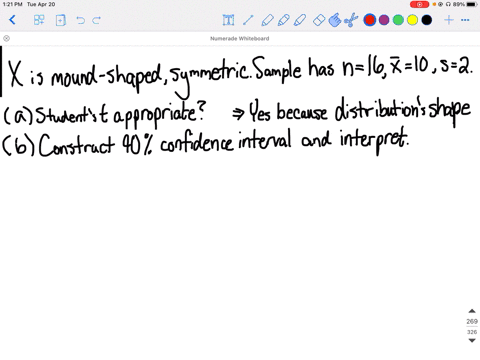
Task: Tap the battery status icon
Action: 472,4
